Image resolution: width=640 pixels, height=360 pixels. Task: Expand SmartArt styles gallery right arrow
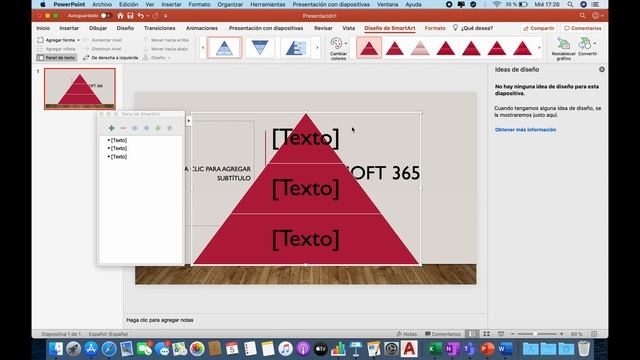point(539,48)
